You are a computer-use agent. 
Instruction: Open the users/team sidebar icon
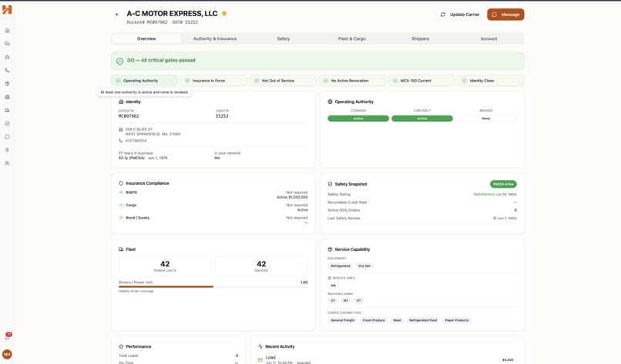tap(7, 163)
